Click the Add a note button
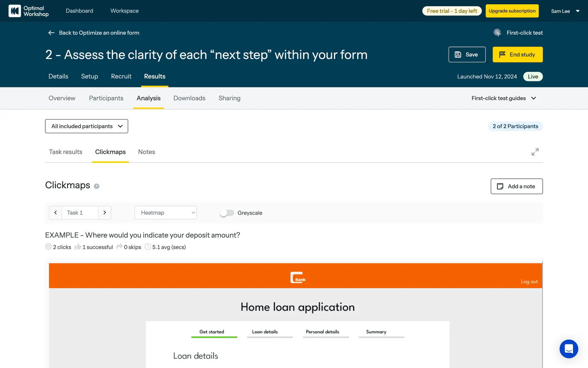Viewport: 588px width, 368px height. [516, 186]
